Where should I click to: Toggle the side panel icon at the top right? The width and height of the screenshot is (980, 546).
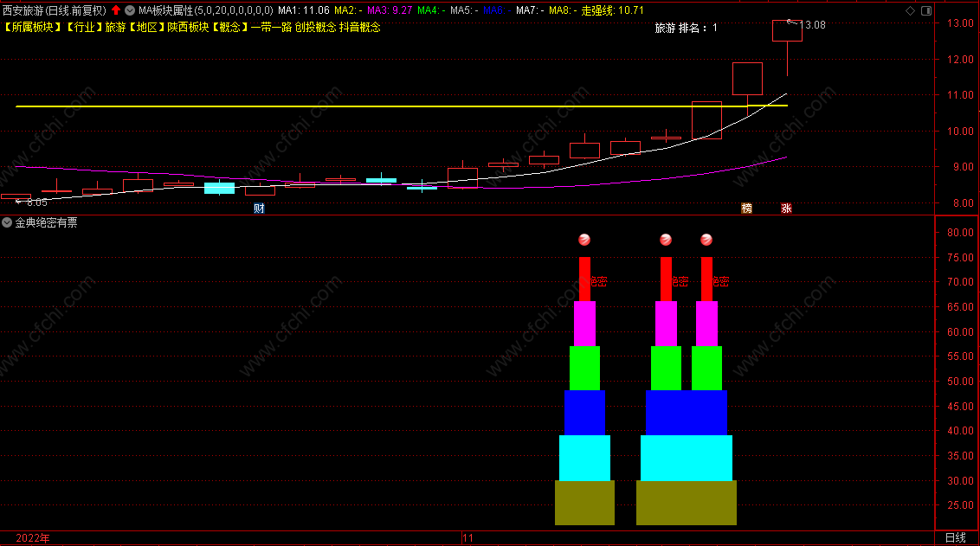926,10
